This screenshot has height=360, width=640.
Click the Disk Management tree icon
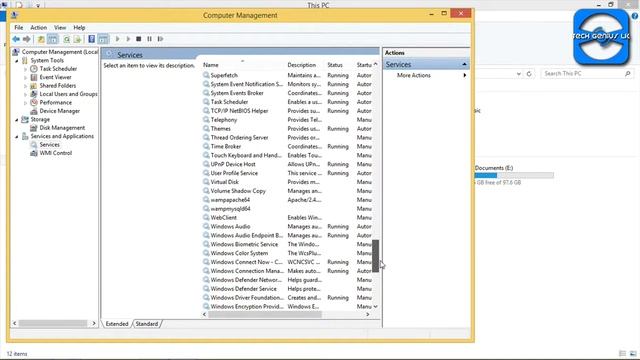pyautogui.click(x=34, y=128)
